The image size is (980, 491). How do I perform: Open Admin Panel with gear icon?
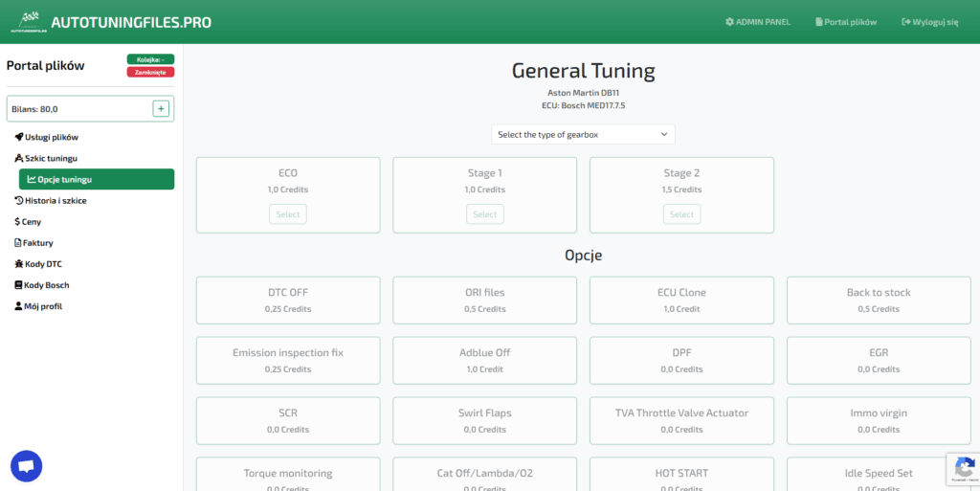click(x=758, y=22)
